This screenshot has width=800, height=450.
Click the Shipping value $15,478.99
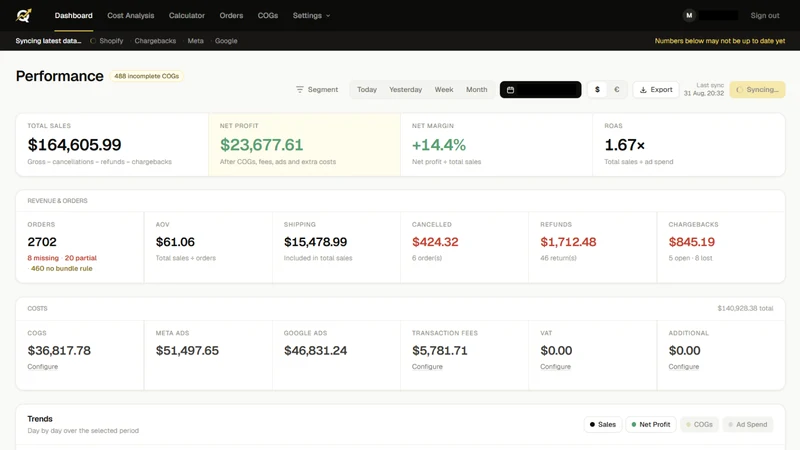[315, 242]
